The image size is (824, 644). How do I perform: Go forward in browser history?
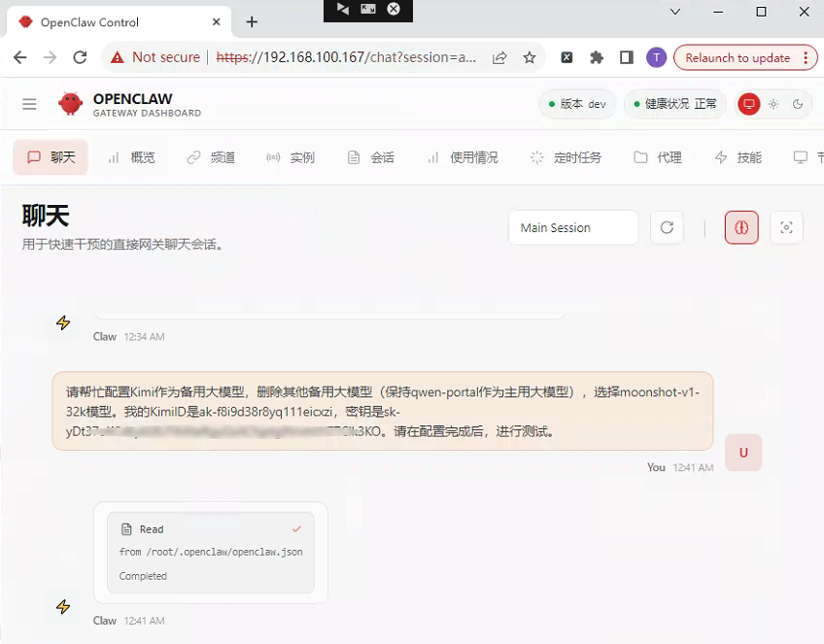pyautogui.click(x=50, y=57)
